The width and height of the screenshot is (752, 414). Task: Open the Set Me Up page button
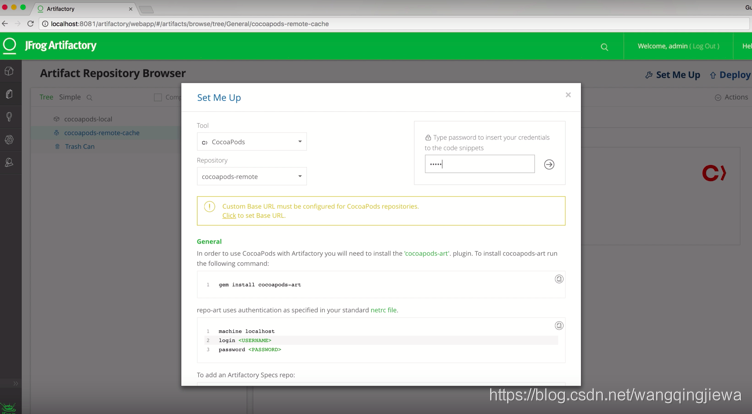[672, 75]
